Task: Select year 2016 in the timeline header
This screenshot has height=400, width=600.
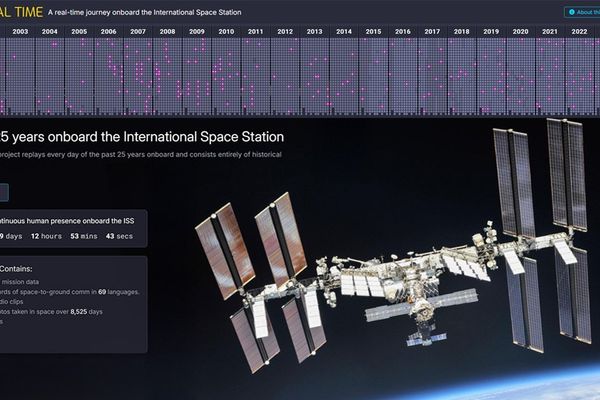Action: (x=403, y=32)
